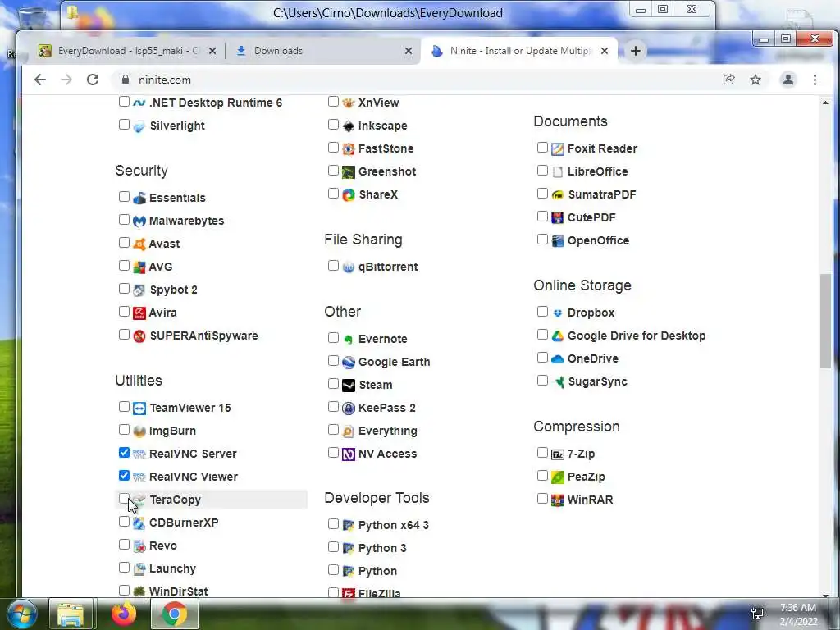The height and width of the screenshot is (630, 840).
Task: Click the SUPERAntiSpyware label
Action: point(203,336)
